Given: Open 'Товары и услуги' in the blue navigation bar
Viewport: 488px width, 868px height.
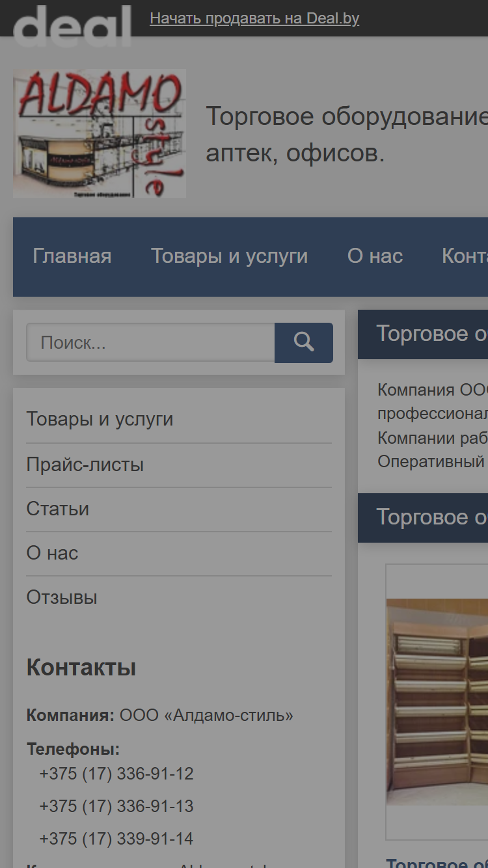Looking at the screenshot, I should tap(229, 256).
